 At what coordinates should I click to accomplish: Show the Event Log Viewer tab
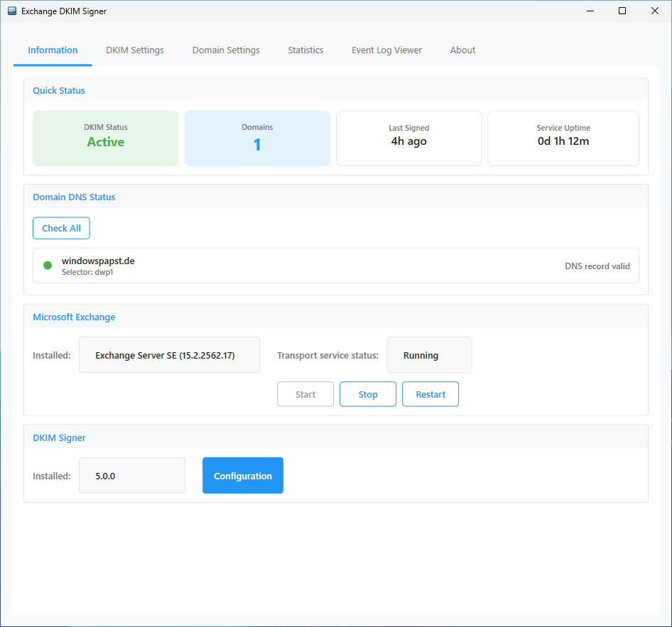(386, 50)
